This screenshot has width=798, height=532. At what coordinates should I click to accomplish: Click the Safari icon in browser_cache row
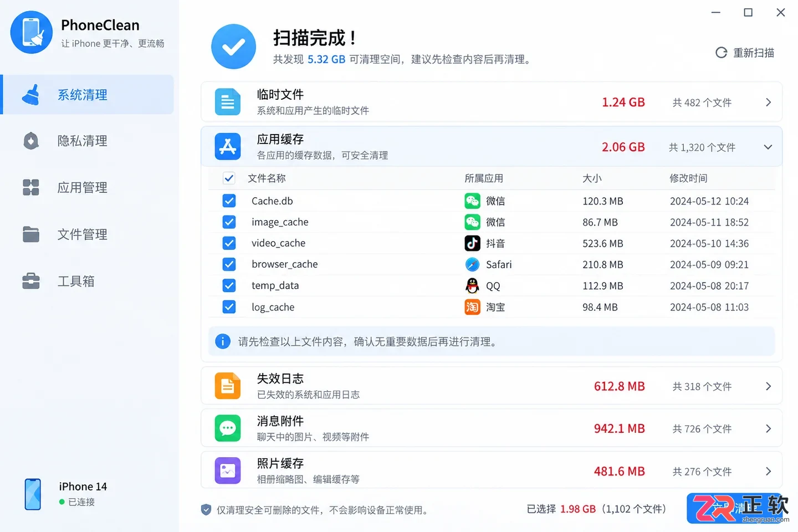[x=472, y=264]
